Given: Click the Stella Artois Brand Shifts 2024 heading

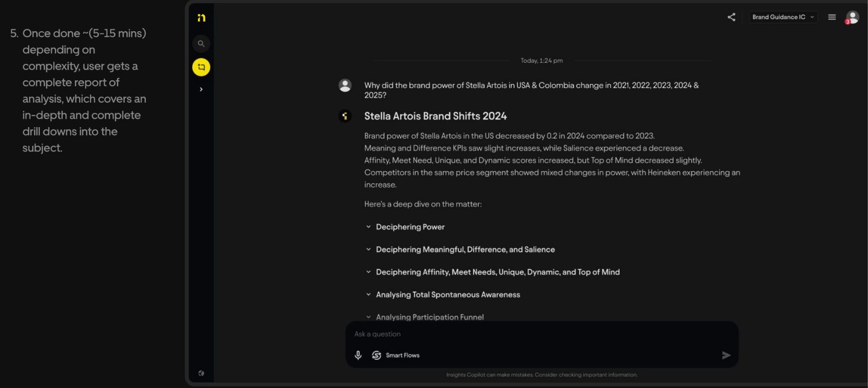Looking at the screenshot, I should click(436, 116).
